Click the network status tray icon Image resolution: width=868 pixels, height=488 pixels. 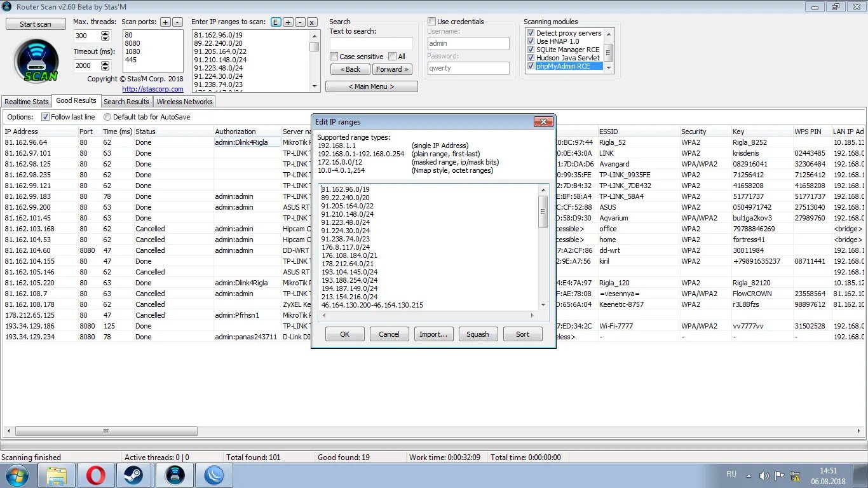coord(795,475)
